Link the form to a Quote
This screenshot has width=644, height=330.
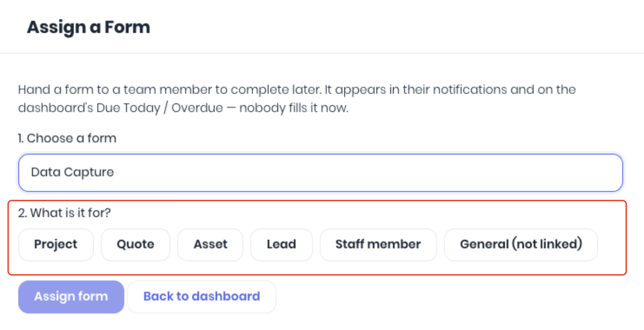(x=135, y=245)
